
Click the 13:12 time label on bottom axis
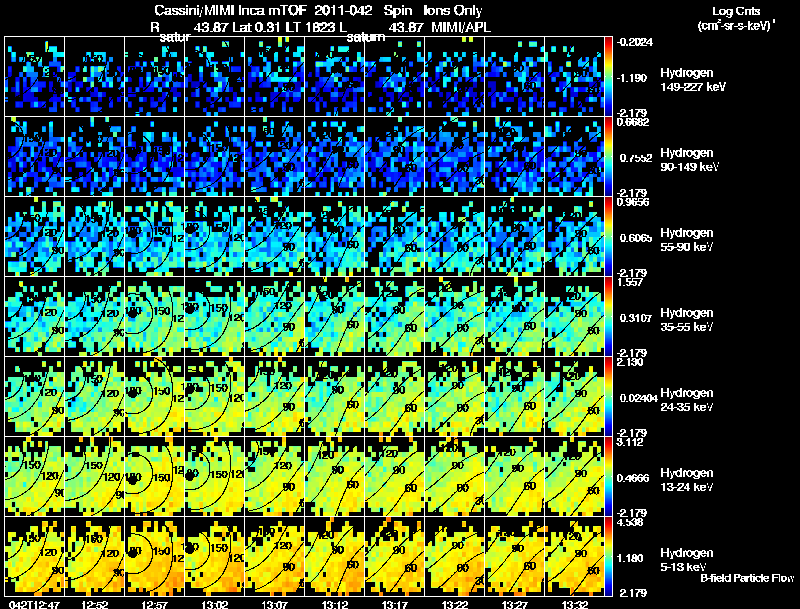coord(335,604)
